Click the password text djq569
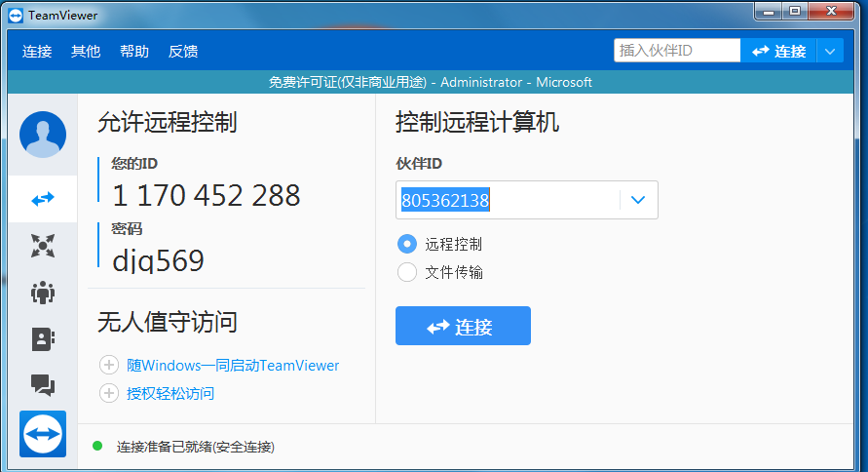 click(159, 260)
